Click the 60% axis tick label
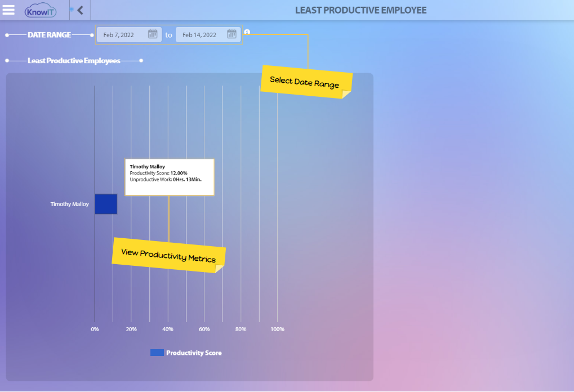The height and width of the screenshot is (392, 574). (x=204, y=329)
